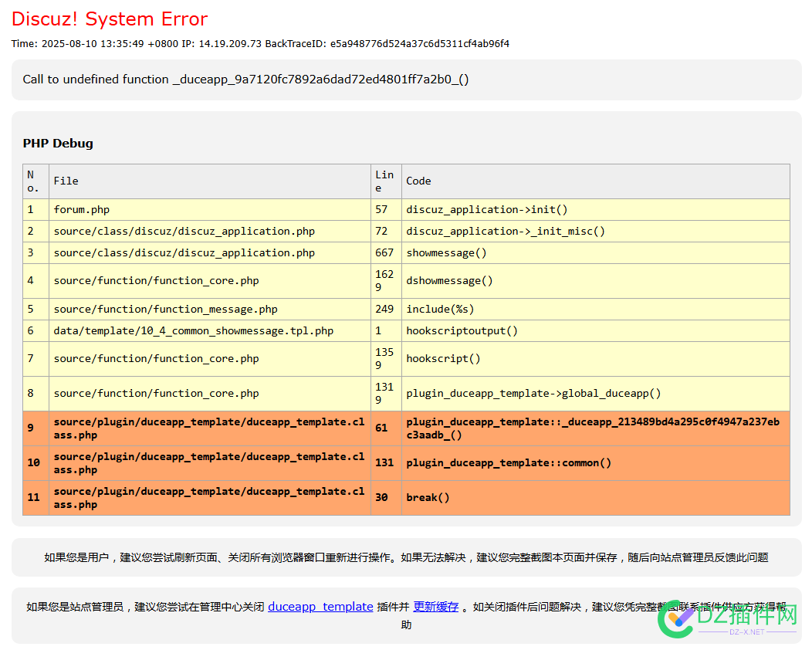Click the IP address 14.19.209.73
Viewport: 812px width, 650px height.
(x=230, y=44)
